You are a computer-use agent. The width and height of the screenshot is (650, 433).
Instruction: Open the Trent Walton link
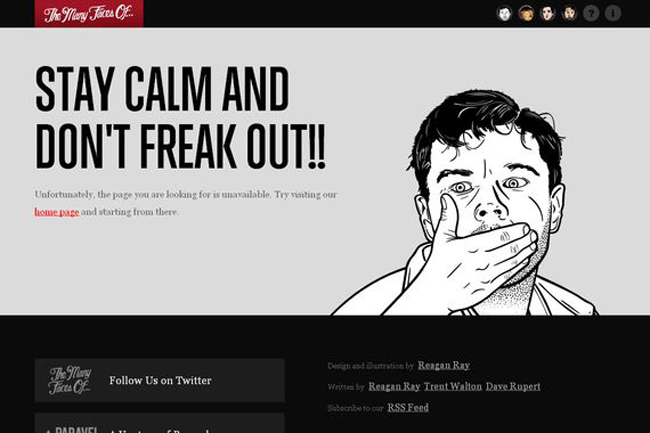[453, 386]
